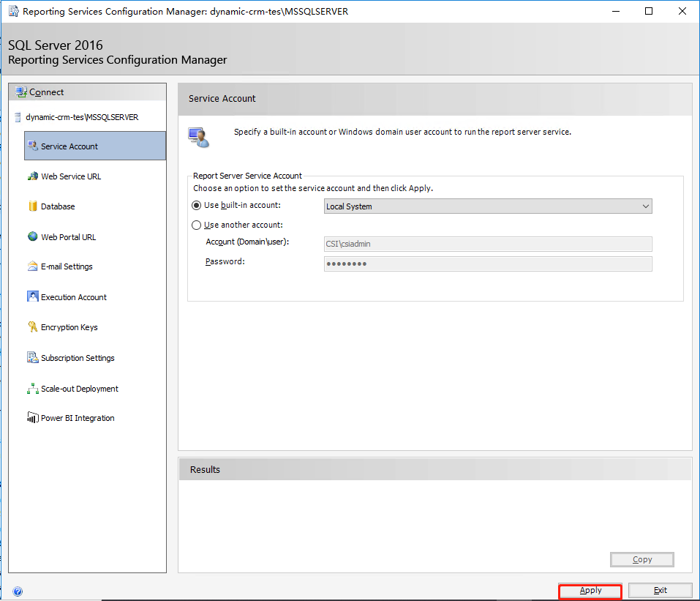Open the Power BI Integration page
The height and width of the screenshot is (601, 700).
coord(78,418)
